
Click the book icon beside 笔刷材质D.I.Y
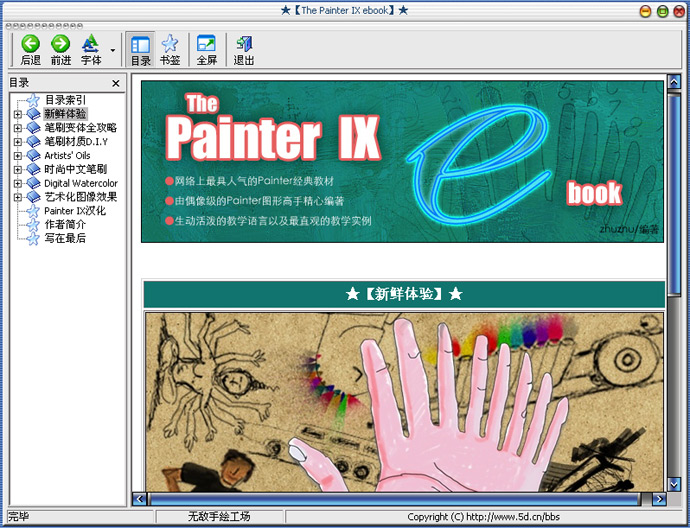click(33, 141)
